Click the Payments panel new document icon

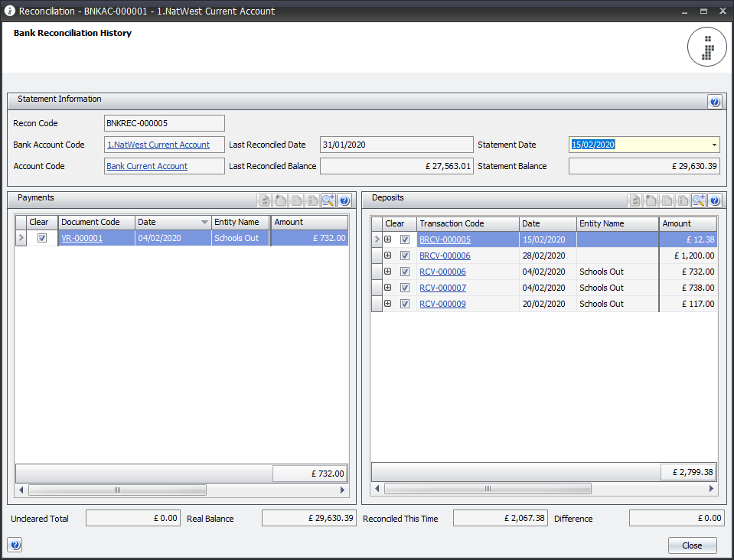tap(281, 200)
